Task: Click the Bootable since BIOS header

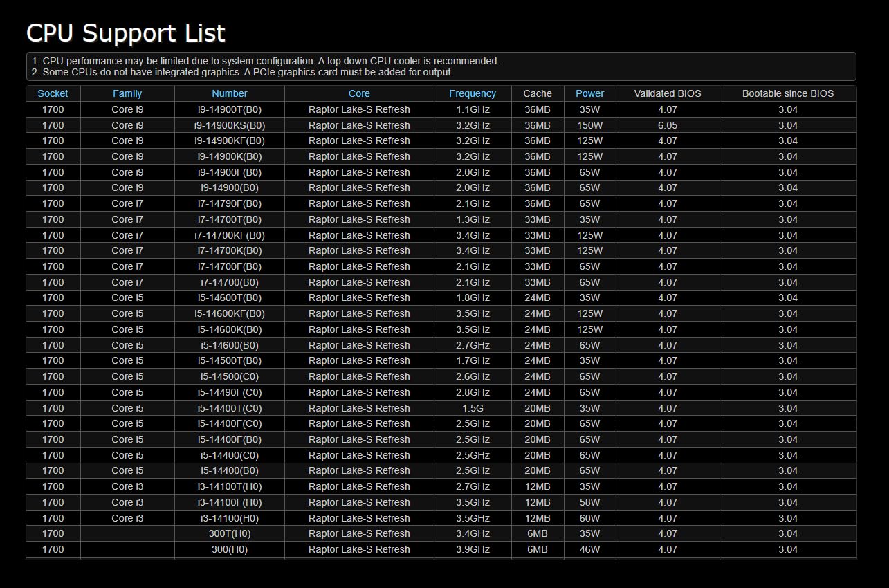Action: (x=788, y=93)
